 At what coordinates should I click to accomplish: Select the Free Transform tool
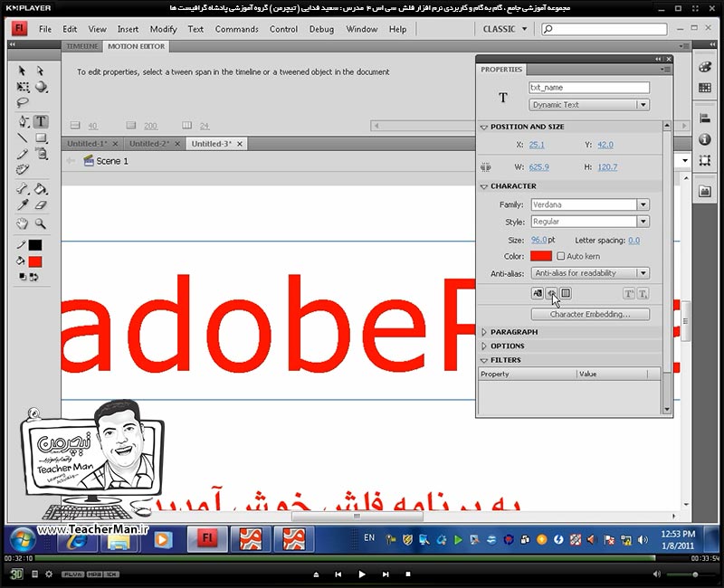tap(23, 87)
